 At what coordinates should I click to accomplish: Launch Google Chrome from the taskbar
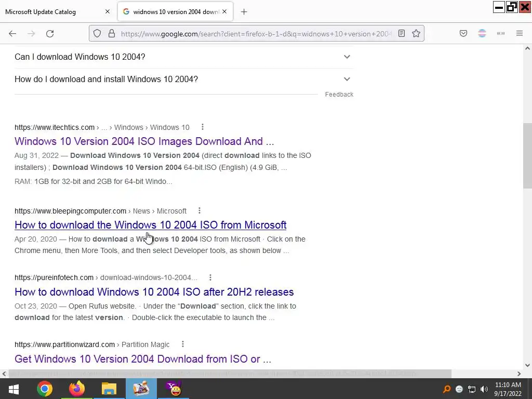point(45,389)
